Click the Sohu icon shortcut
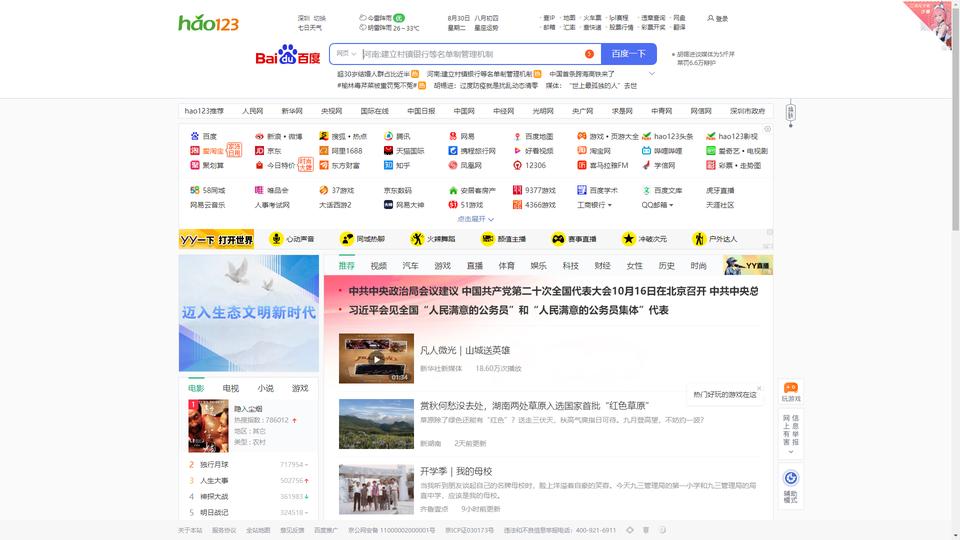 click(324, 136)
